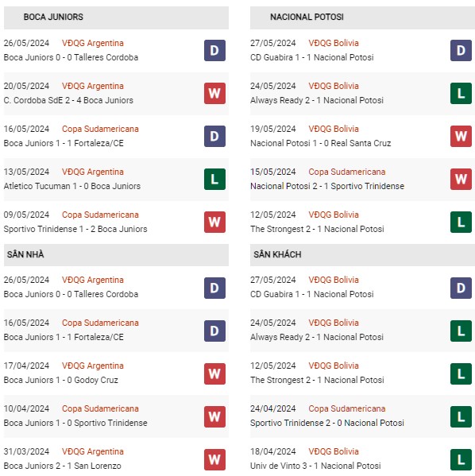This screenshot has width=475, height=476.
Task: Click the L badge for Always Ready 2-1 in top Nacional Potosi list
Action: 461,93
